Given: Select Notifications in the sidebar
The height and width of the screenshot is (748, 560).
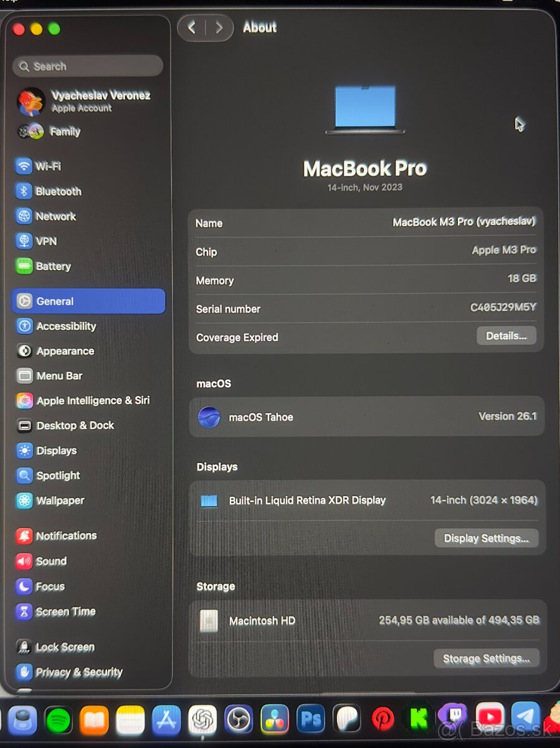Looking at the screenshot, I should pos(65,535).
